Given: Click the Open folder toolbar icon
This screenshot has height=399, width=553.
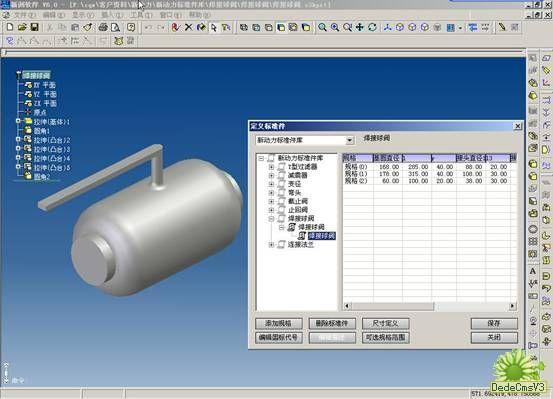Looking at the screenshot, I should pos(22,27).
